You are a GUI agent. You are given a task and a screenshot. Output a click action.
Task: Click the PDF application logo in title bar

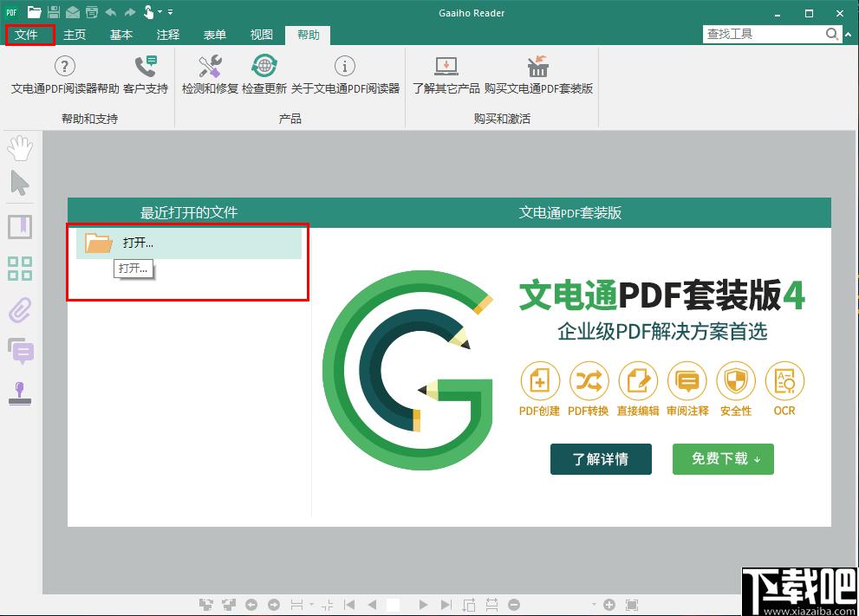click(x=11, y=12)
